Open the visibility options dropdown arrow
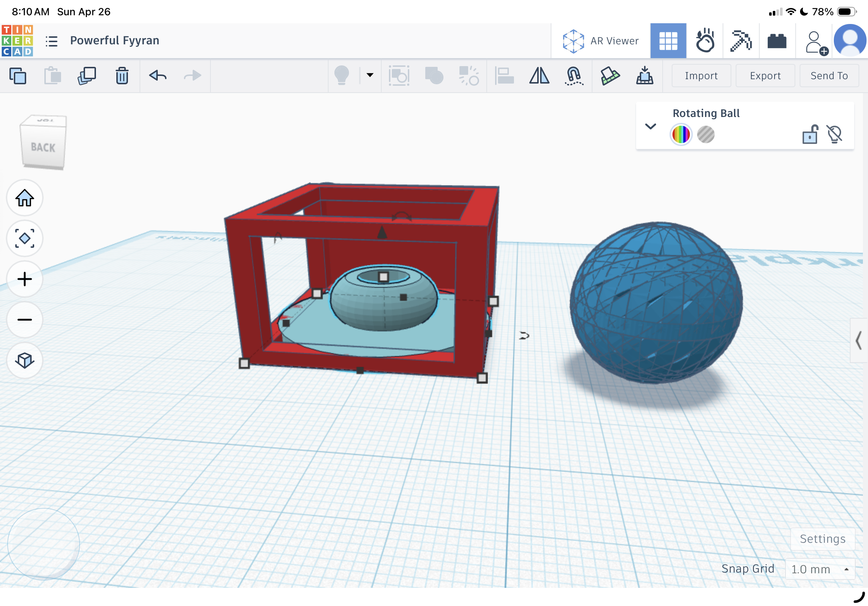868x606 pixels. [x=370, y=75]
